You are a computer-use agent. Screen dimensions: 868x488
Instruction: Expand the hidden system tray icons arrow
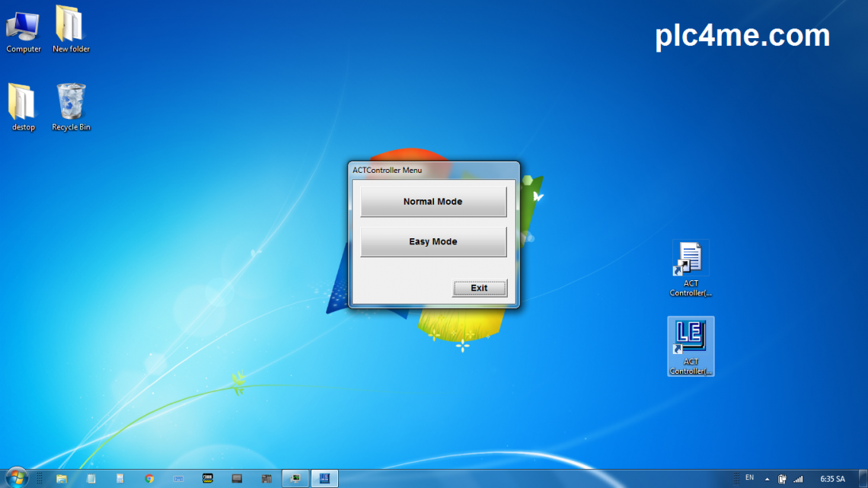pos(767,479)
